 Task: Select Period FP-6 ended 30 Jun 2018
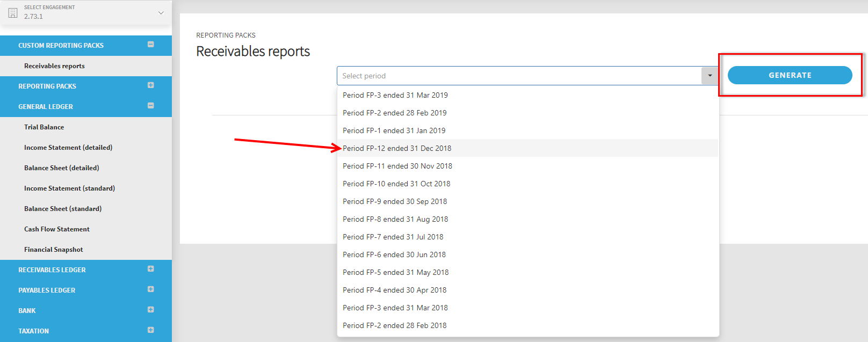tap(528, 254)
